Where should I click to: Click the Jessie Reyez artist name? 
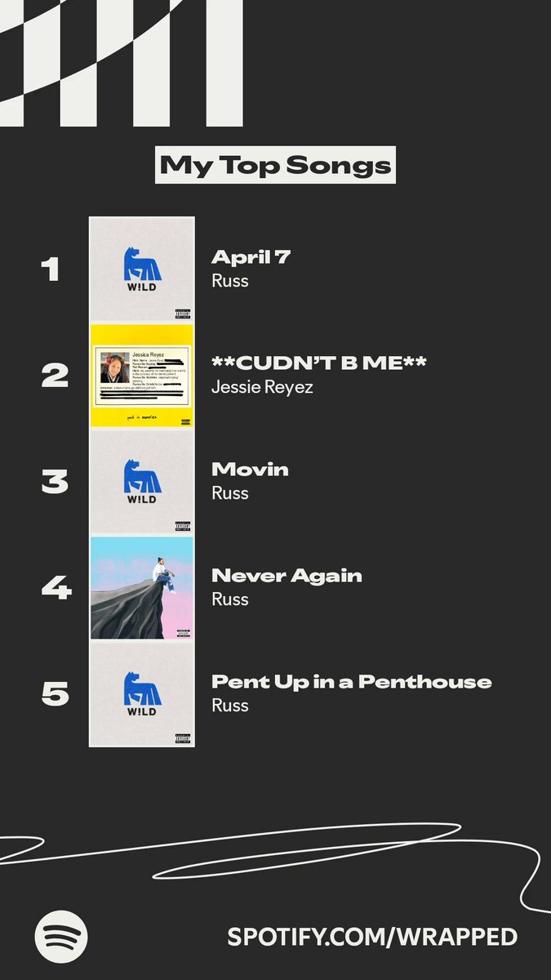[x=262, y=387]
